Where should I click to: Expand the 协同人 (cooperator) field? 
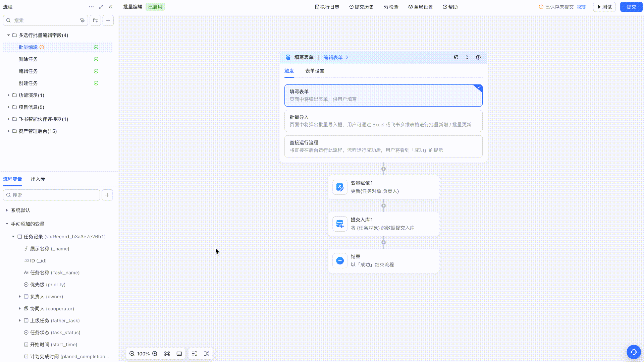[x=19, y=309]
